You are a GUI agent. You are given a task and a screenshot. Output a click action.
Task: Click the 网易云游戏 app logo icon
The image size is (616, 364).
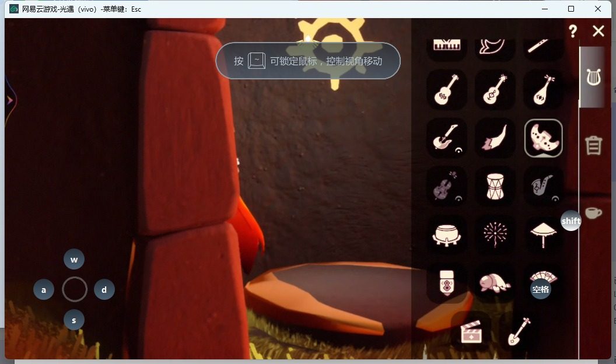tap(14, 9)
